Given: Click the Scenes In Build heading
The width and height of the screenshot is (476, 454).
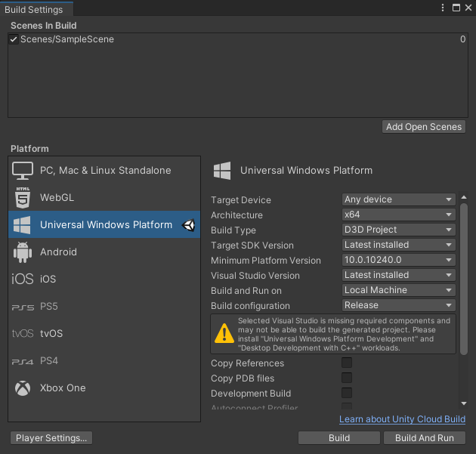Looking at the screenshot, I should tap(43, 26).
